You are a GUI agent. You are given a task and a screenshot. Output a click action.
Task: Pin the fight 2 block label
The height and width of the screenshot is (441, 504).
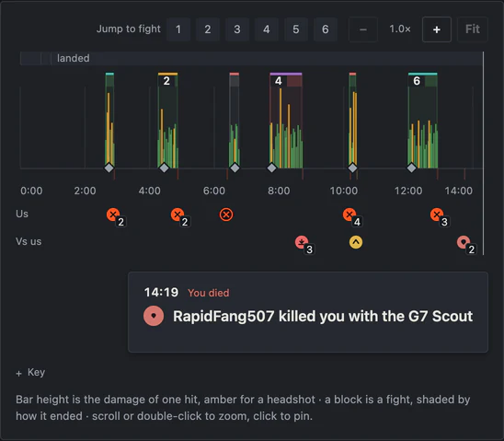pyautogui.click(x=166, y=81)
